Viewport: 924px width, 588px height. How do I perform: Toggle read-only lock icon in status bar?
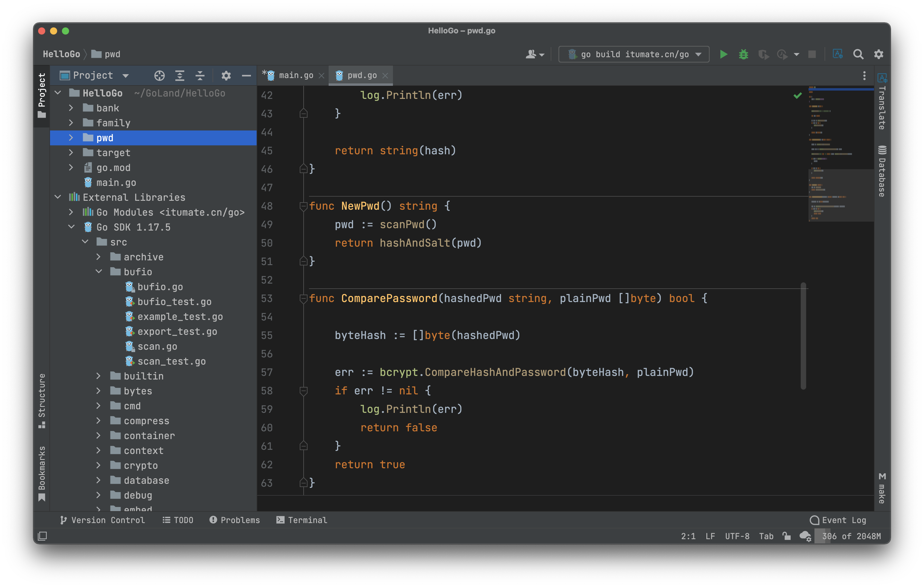(786, 536)
